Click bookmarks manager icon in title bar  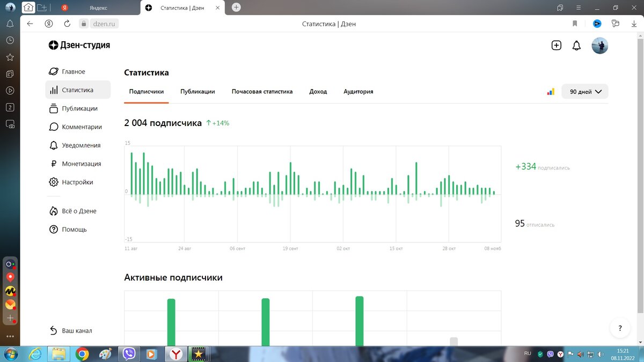[560, 8]
